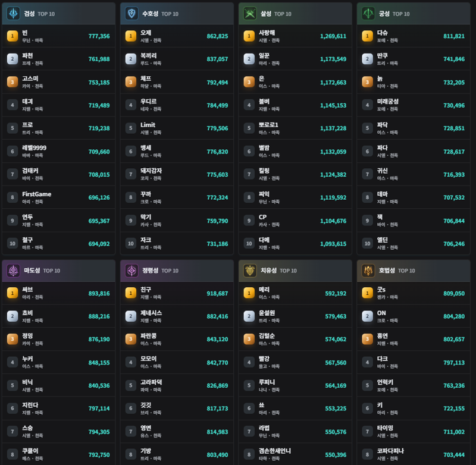
Task: Click score 1,137,228
Action: click(333, 128)
